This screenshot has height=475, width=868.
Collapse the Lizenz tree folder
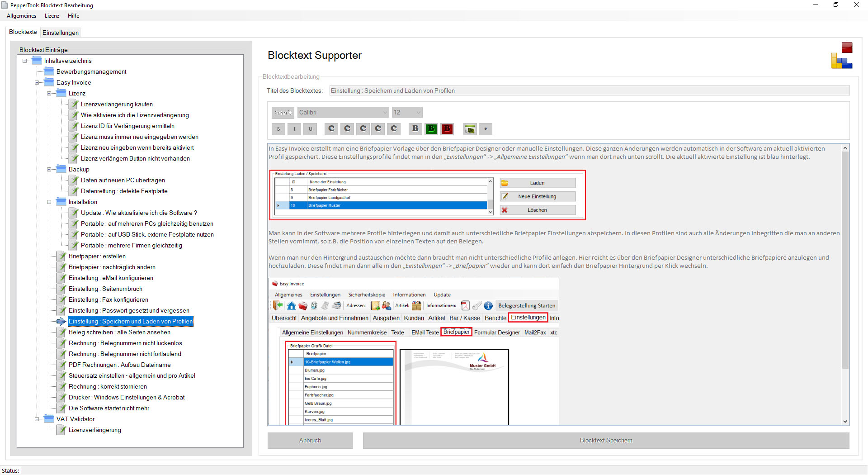point(49,94)
